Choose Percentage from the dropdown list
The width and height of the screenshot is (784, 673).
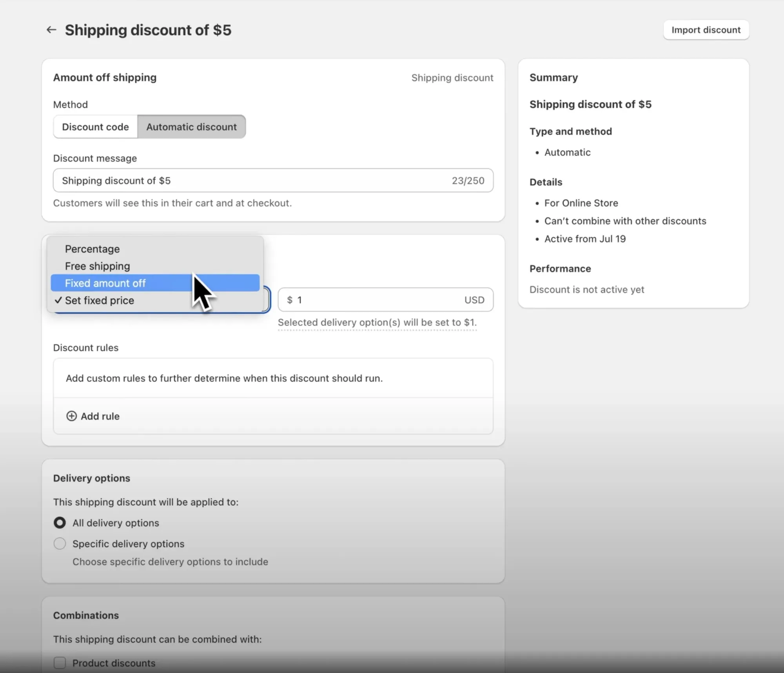(x=155, y=249)
